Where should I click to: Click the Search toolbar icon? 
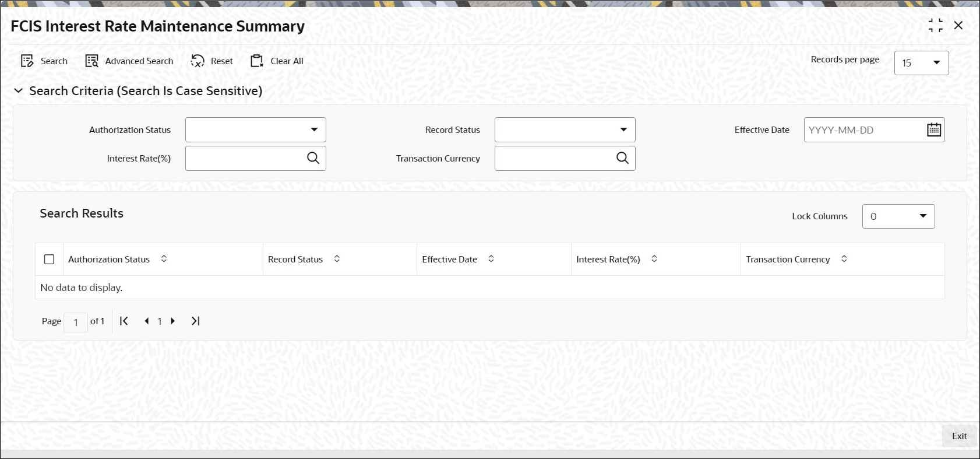coord(27,61)
